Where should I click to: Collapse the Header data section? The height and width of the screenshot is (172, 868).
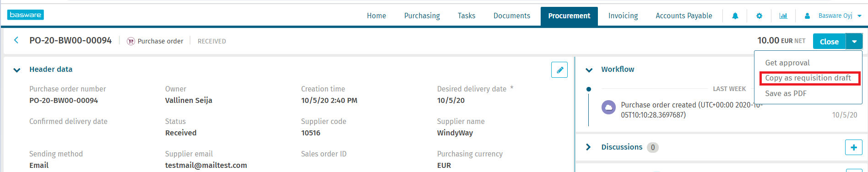[x=17, y=70]
